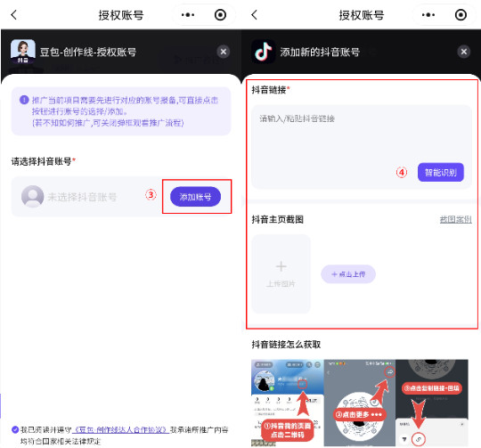Open third tutorial image 点击复制链接

coord(432,403)
